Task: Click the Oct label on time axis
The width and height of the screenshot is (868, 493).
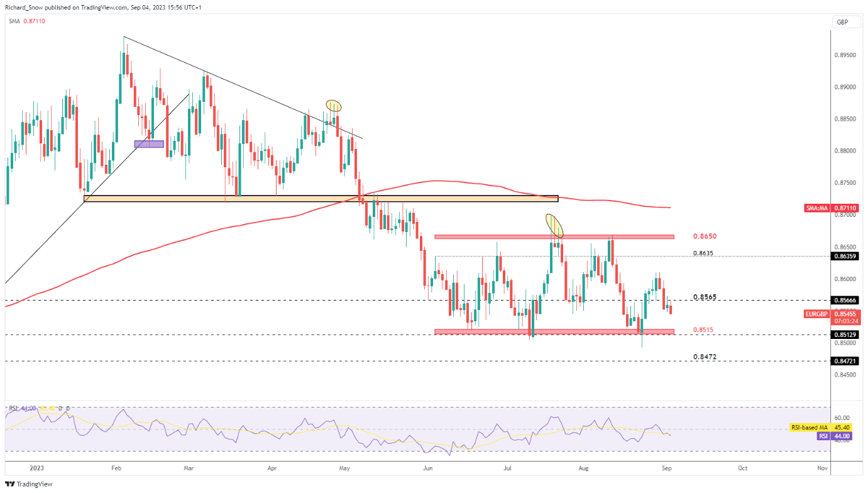Action: [x=742, y=468]
